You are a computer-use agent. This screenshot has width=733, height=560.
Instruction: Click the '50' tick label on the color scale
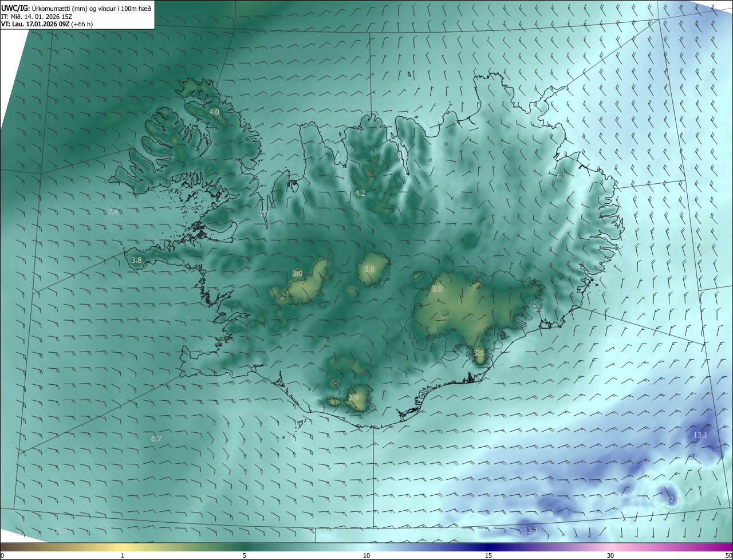coord(728,555)
